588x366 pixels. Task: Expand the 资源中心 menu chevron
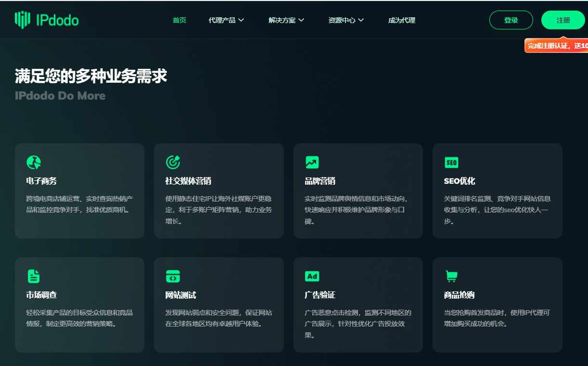(361, 20)
